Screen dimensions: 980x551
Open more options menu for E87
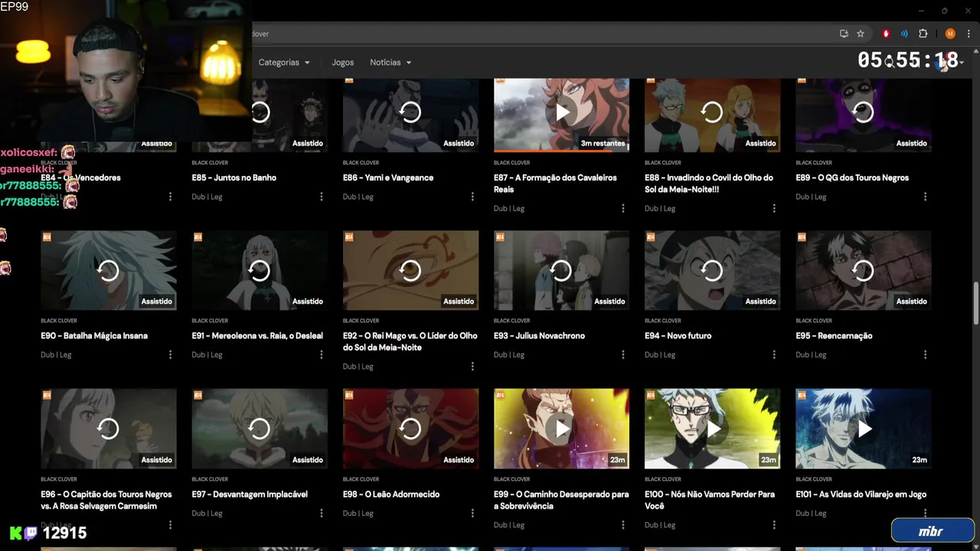pyautogui.click(x=623, y=208)
